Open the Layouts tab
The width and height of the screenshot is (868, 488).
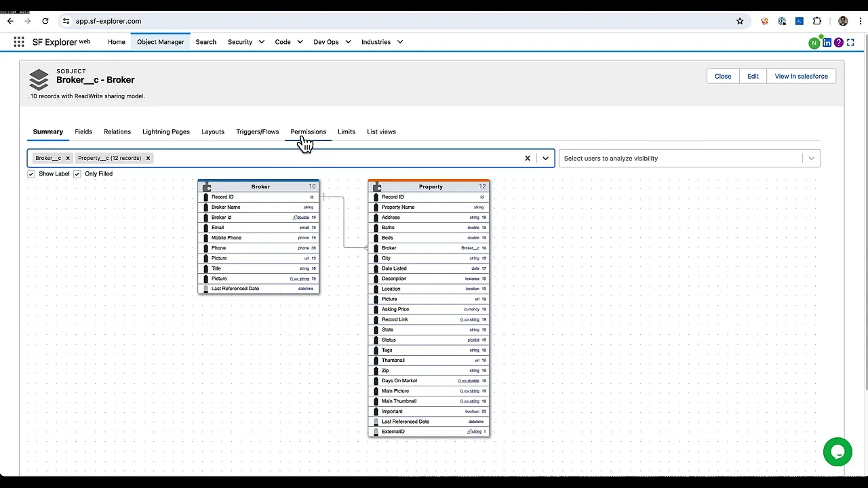pos(213,131)
